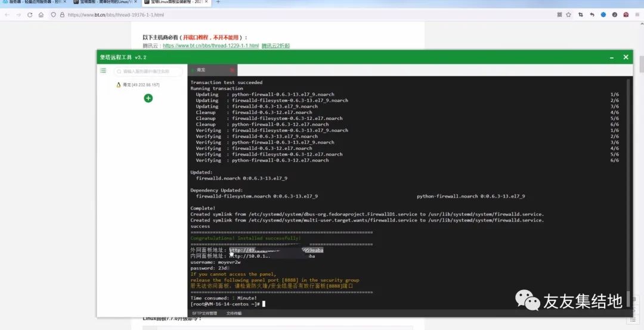
Task: Open the bt.cn thread-1229 hyperlink
Action: click(x=210, y=45)
